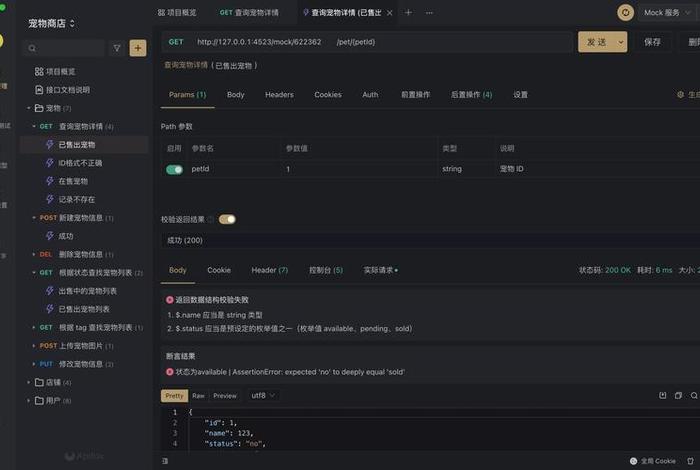Click the petId parameter value cell
This screenshot has width=700, height=470.
359,169
